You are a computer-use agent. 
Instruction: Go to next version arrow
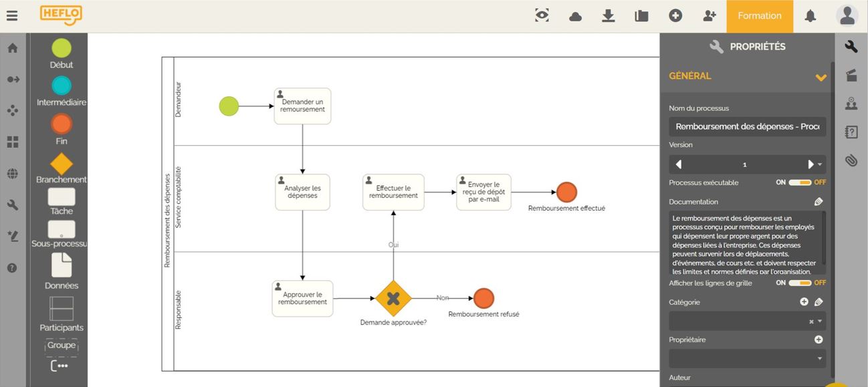point(810,164)
